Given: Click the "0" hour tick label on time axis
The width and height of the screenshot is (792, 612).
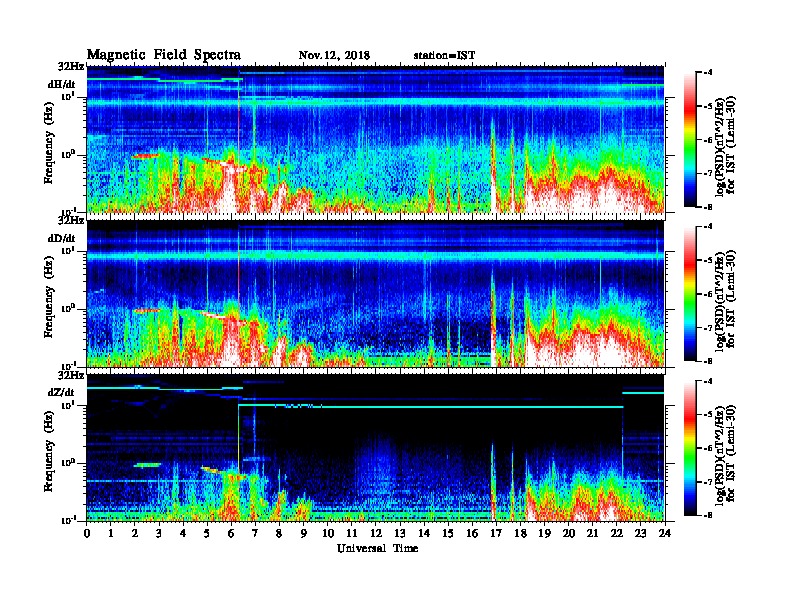Looking at the screenshot, I should point(87,533).
